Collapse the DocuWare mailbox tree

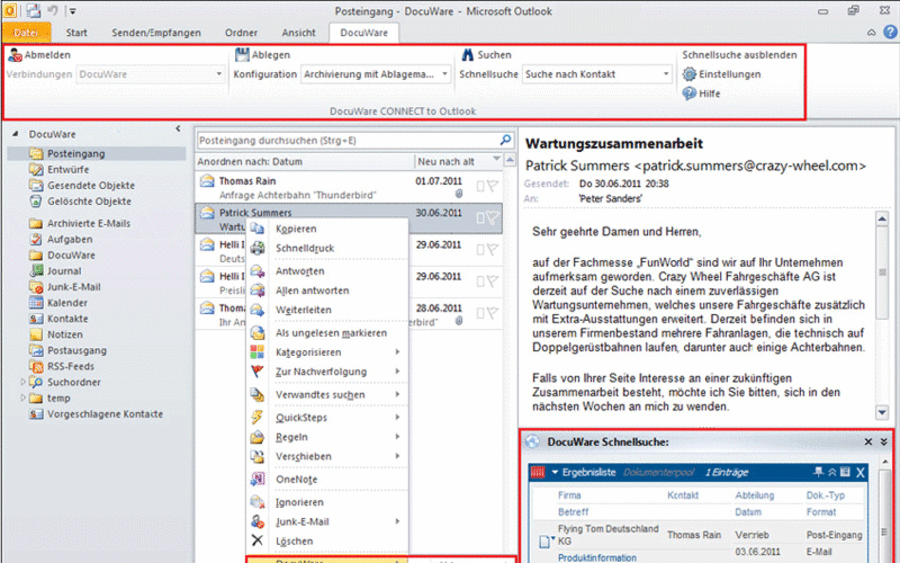15,134
